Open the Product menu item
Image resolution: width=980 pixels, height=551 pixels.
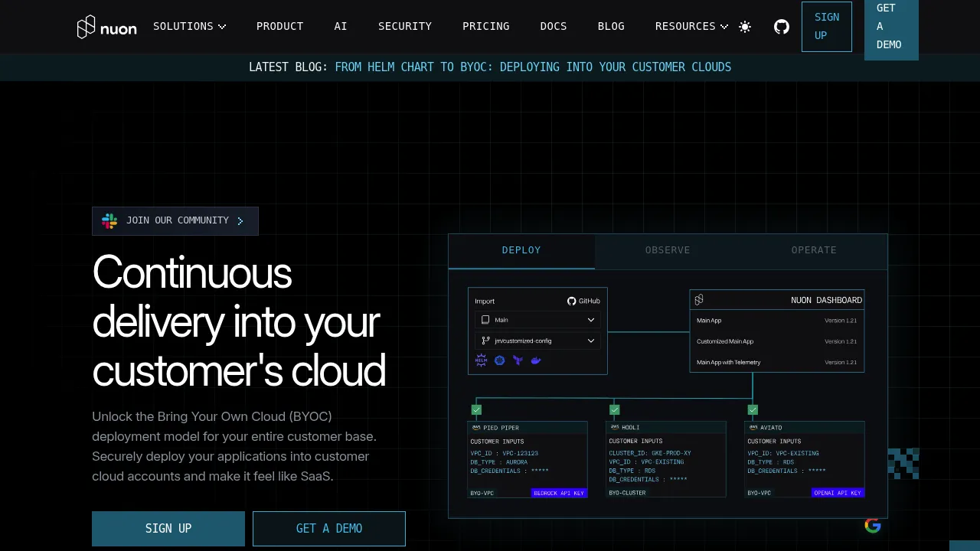[279, 26]
